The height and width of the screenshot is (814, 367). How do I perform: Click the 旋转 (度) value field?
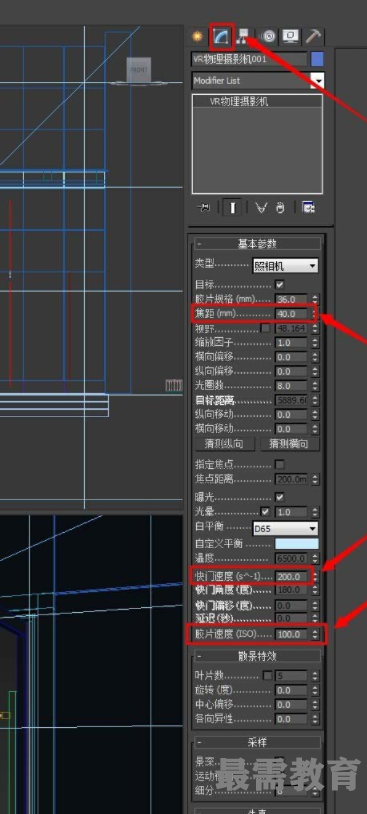coord(292,690)
